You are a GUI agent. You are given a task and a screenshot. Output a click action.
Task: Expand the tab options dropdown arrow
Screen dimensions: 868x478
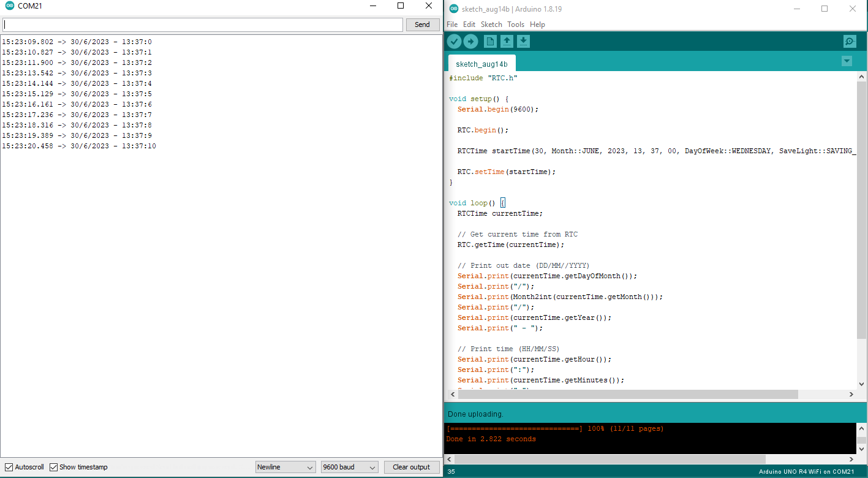[x=847, y=61]
